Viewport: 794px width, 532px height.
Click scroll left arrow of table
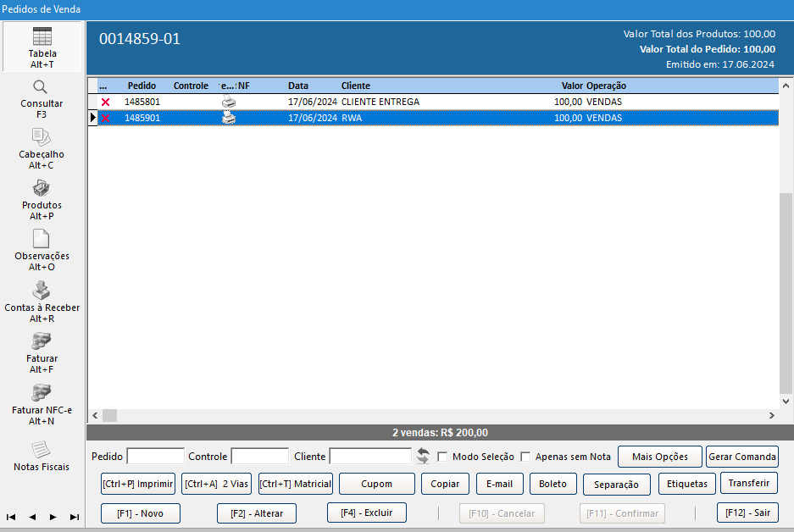pyautogui.click(x=95, y=416)
